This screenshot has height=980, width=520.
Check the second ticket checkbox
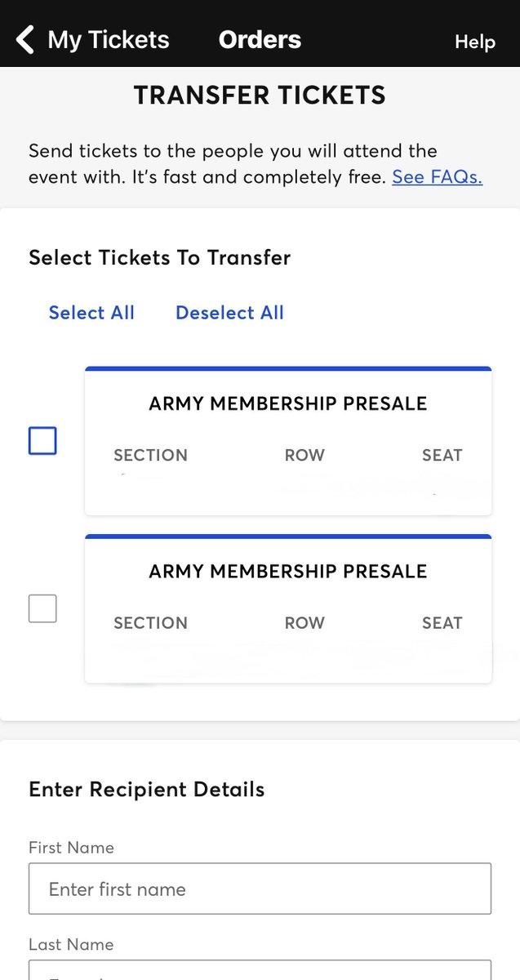tap(42, 608)
